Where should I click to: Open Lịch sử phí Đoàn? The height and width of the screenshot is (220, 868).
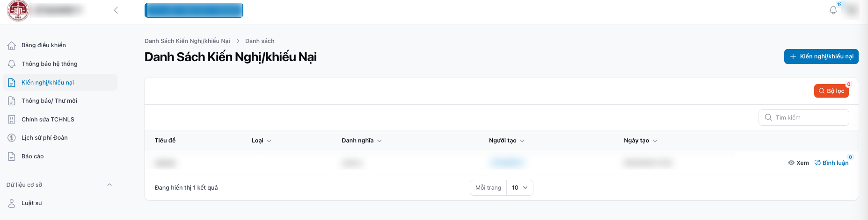[44, 138]
